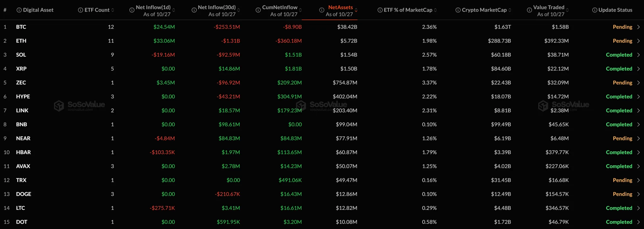
Task: Click info icon beside Net Inflow(30d) header
Action: [194, 10]
